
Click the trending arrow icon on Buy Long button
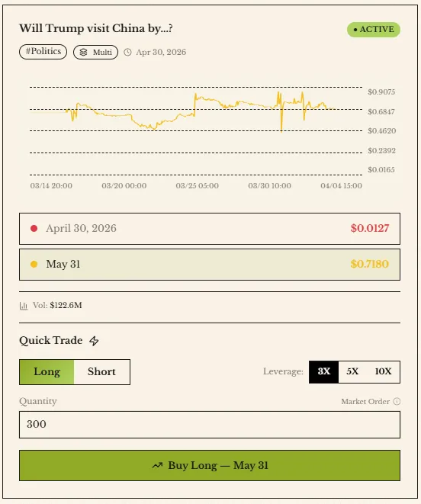point(157,465)
